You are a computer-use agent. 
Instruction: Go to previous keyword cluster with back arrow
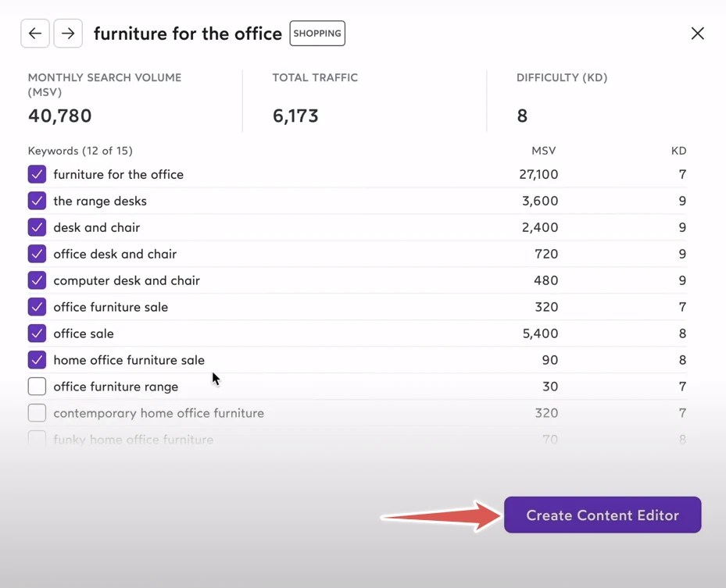pyautogui.click(x=35, y=34)
